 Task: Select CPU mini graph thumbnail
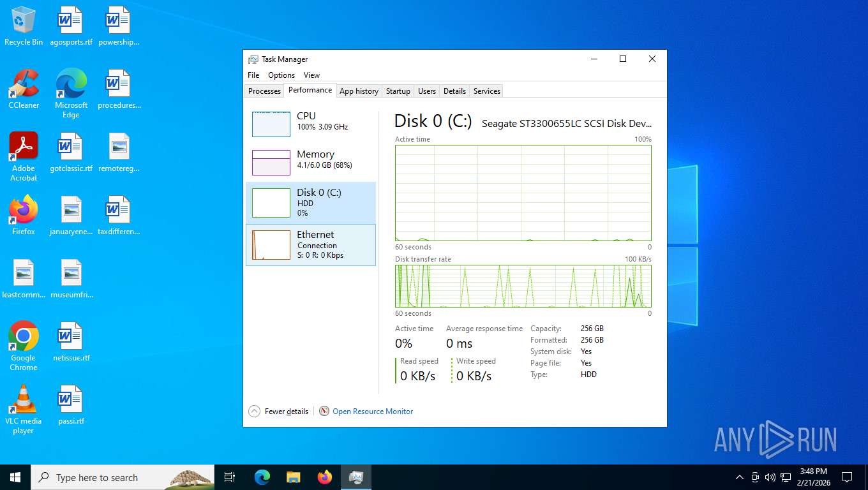click(x=271, y=124)
